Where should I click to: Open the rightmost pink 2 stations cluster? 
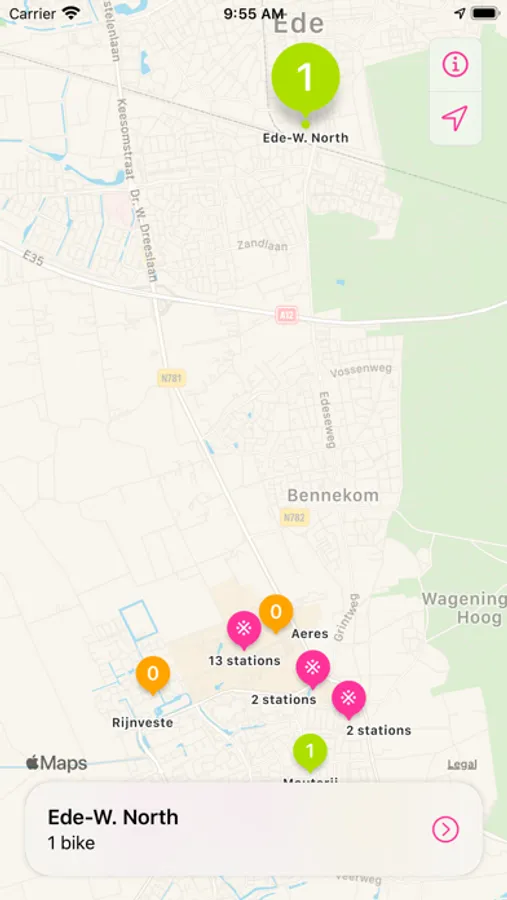coord(349,699)
